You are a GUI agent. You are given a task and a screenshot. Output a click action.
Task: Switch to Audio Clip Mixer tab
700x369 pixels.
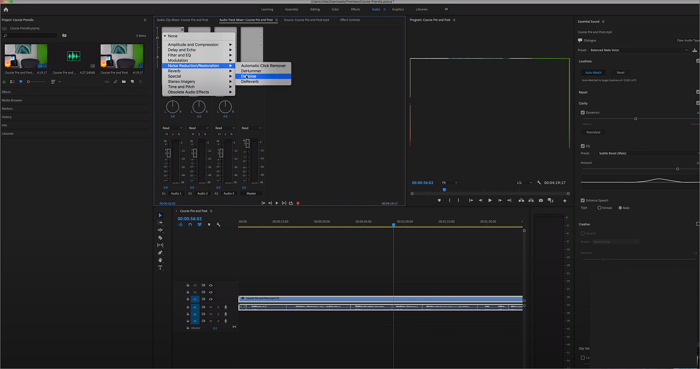[182, 20]
